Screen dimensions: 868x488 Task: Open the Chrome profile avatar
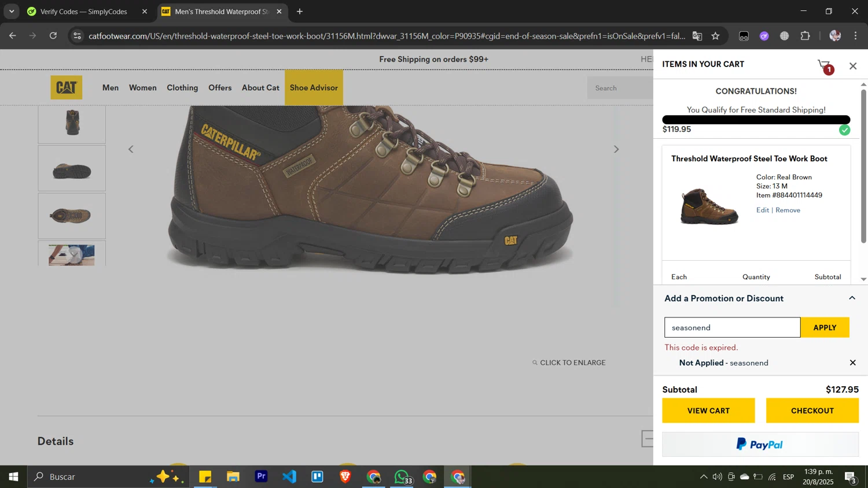(835, 36)
